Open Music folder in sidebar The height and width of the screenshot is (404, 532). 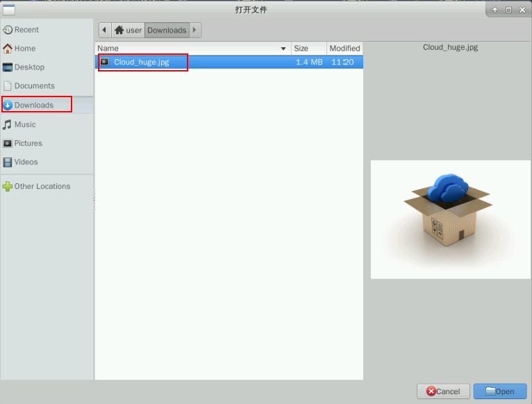(x=25, y=124)
